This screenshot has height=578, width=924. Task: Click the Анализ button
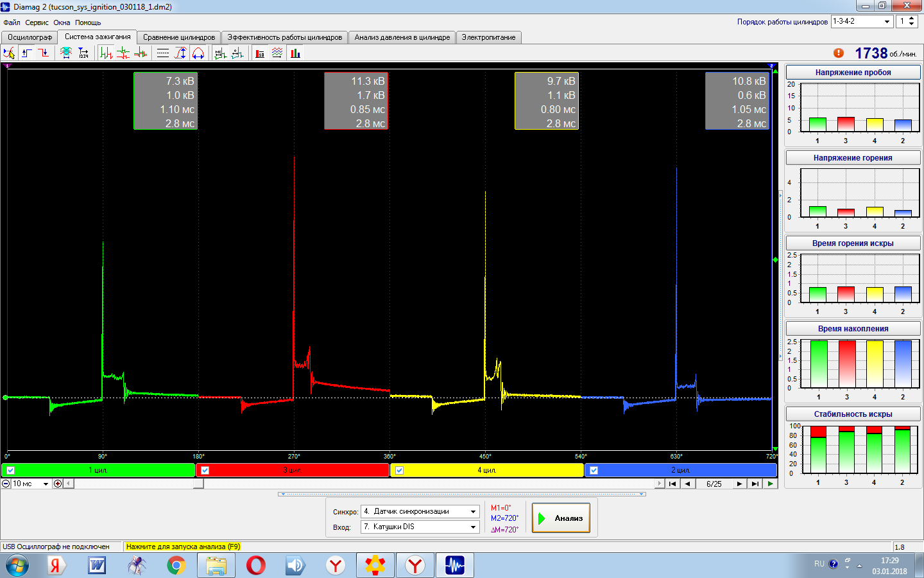pos(561,518)
